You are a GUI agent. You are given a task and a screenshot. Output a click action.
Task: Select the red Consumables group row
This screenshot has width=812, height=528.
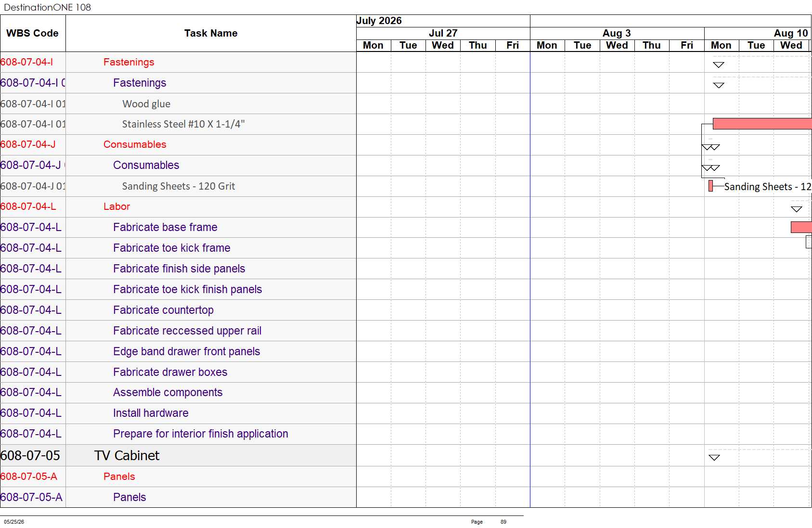pos(178,144)
